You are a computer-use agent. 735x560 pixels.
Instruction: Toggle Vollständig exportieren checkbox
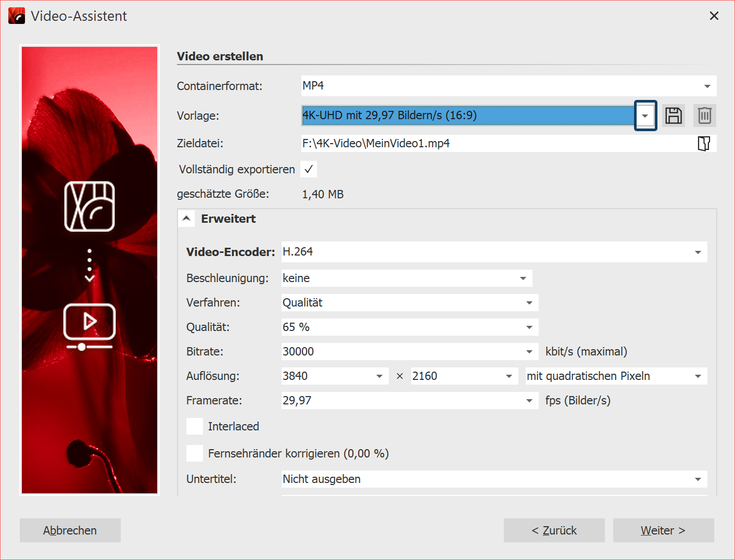tap(309, 169)
